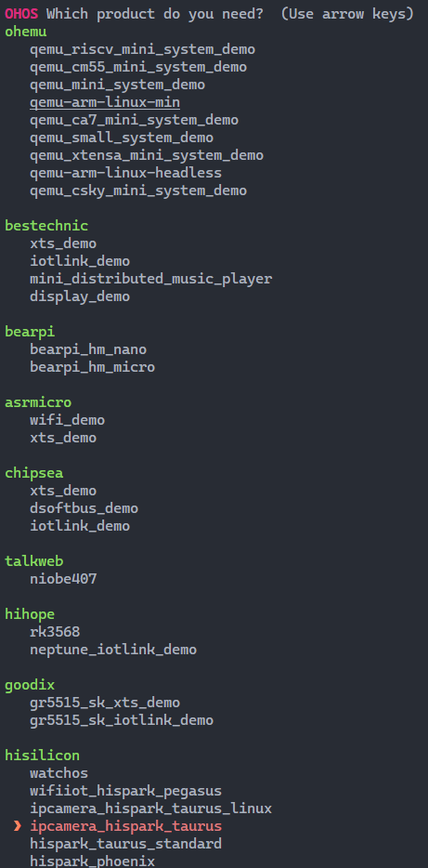Select niobe407 under talkweb
The width and height of the screenshot is (428, 868).
[63, 579]
